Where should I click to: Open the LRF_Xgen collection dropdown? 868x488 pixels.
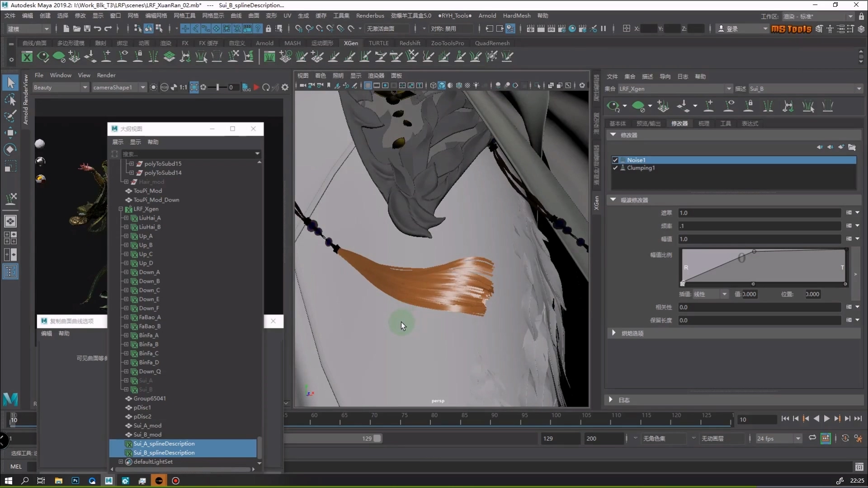[675, 89]
